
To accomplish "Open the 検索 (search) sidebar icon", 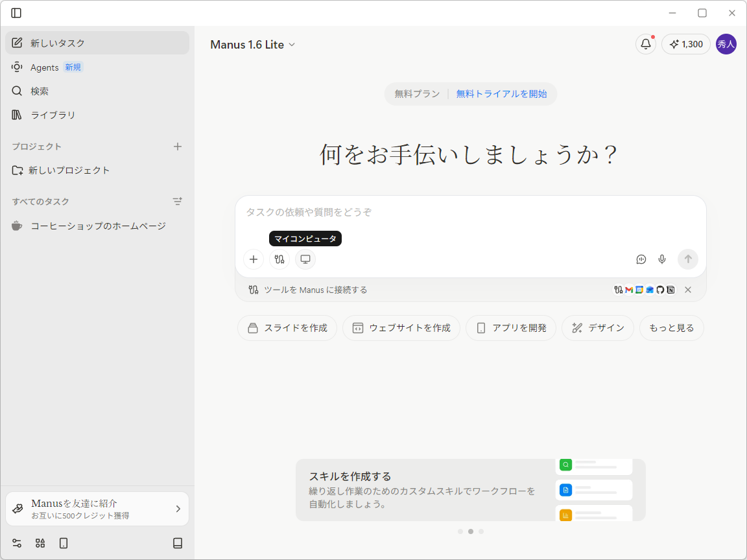I will [18, 91].
